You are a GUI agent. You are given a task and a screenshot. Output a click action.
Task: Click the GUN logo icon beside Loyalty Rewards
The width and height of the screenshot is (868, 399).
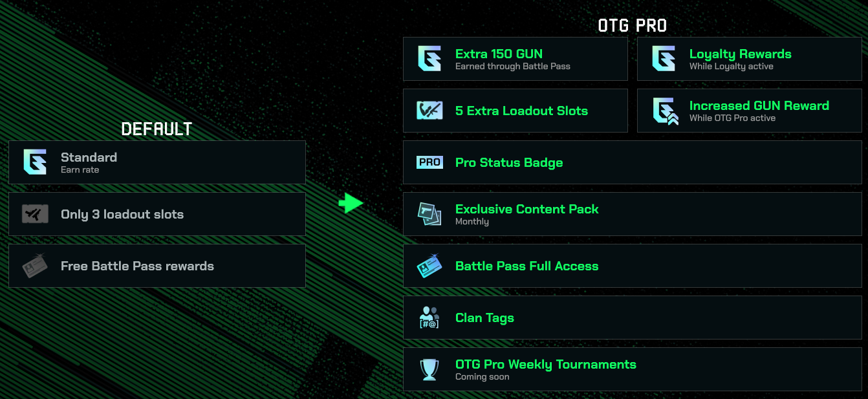tap(664, 59)
